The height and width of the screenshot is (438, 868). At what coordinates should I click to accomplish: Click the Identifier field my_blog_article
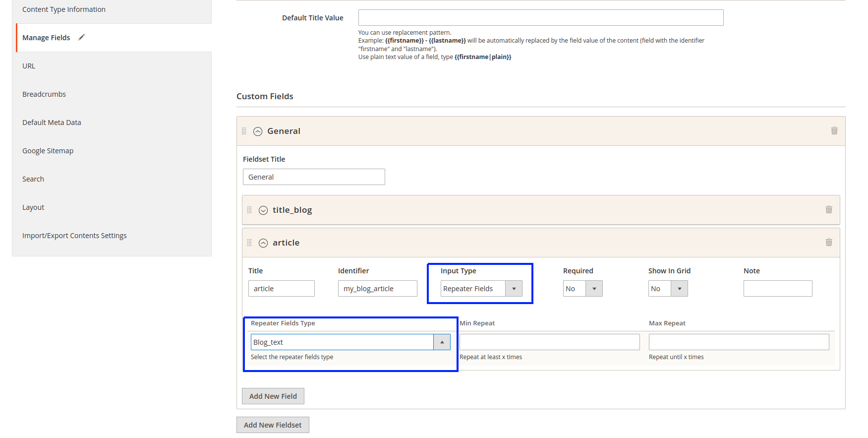(x=378, y=289)
